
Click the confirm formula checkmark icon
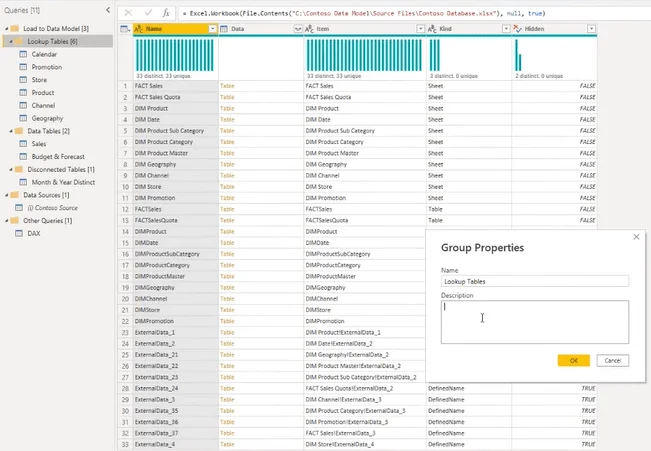(x=148, y=13)
